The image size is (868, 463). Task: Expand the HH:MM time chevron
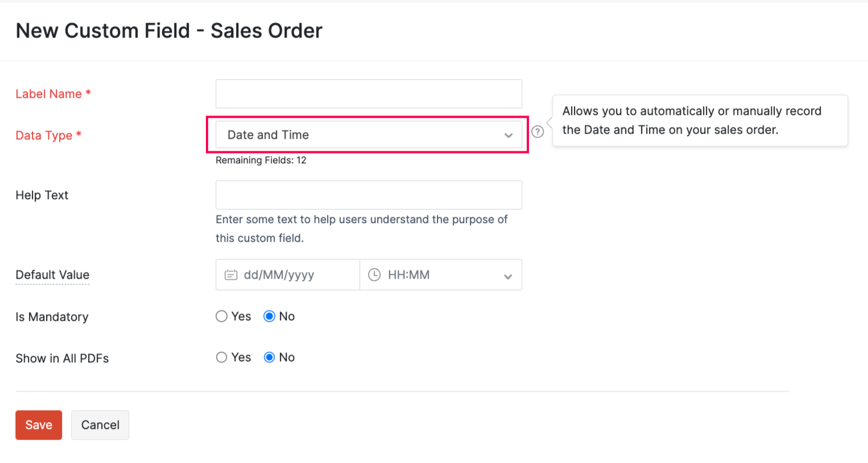(x=508, y=276)
